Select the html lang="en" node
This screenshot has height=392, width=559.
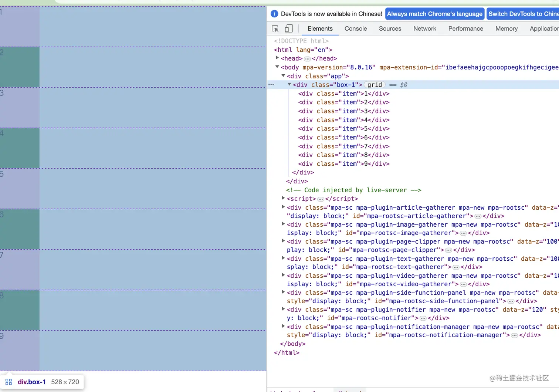(303, 50)
